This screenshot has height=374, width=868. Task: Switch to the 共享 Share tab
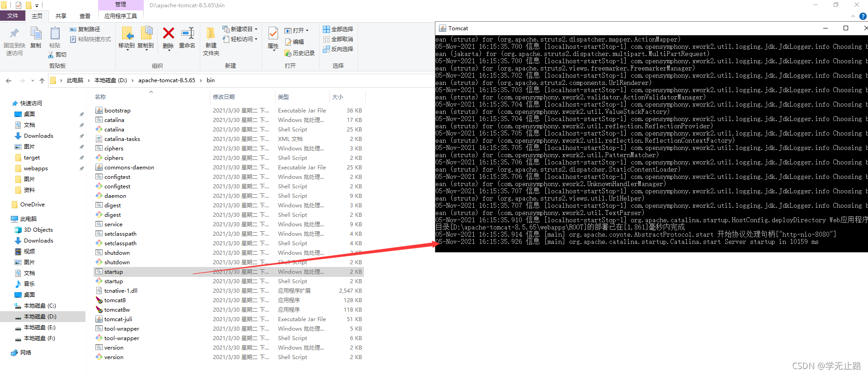coord(61,16)
